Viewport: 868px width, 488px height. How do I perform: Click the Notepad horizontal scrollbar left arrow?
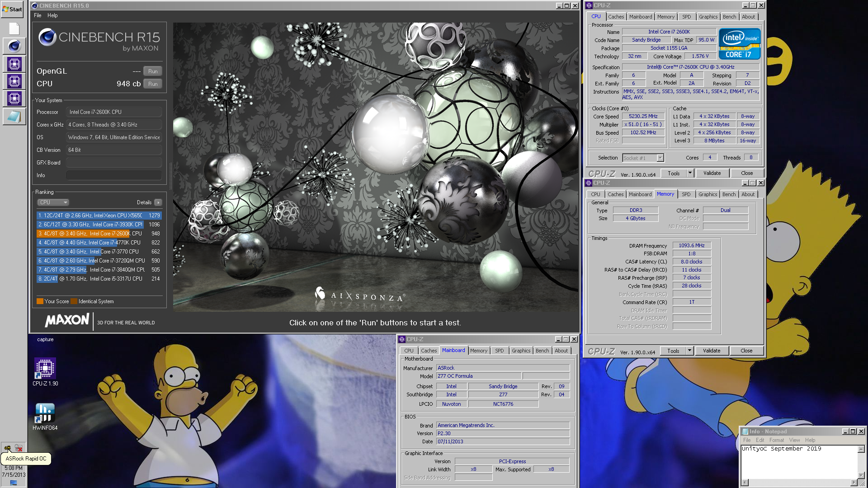(745, 482)
